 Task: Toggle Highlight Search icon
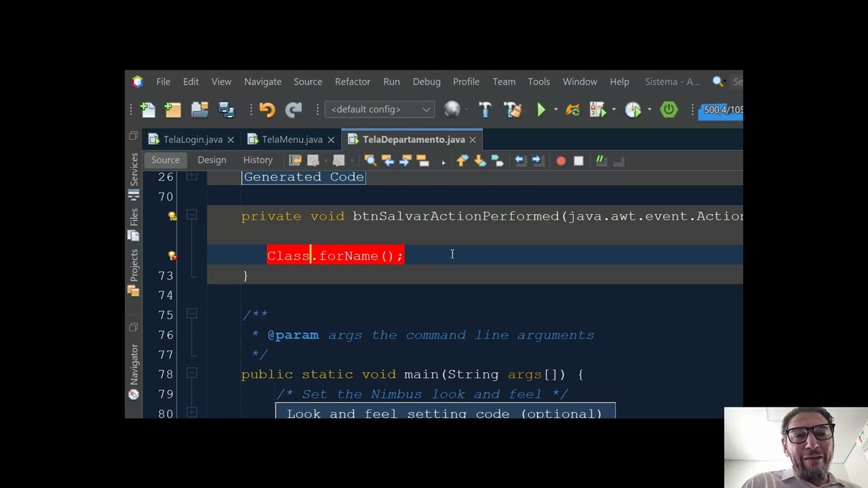tap(422, 161)
